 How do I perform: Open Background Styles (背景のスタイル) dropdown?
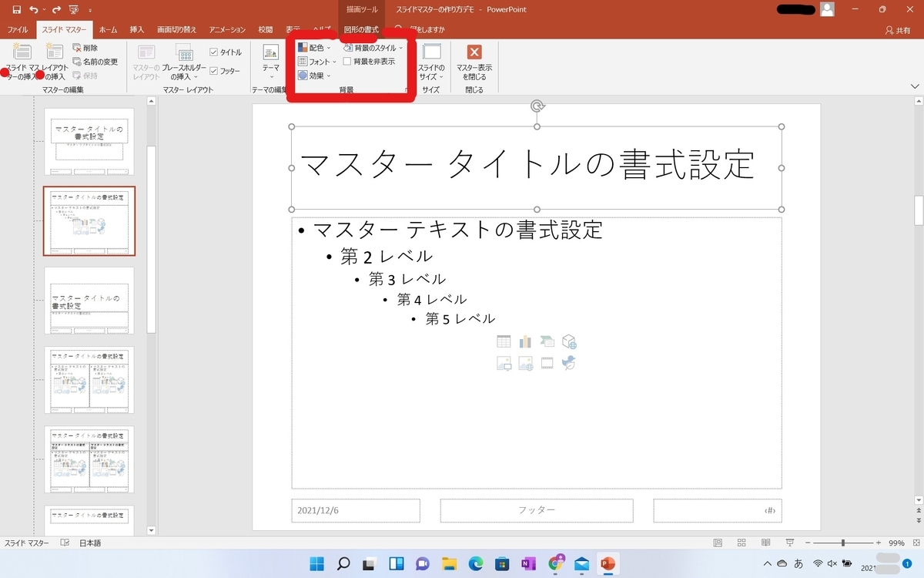point(373,48)
